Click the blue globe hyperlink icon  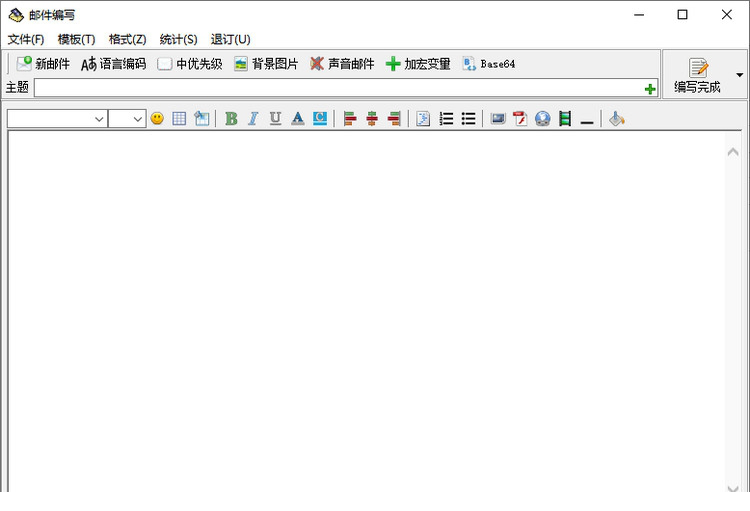pos(542,118)
